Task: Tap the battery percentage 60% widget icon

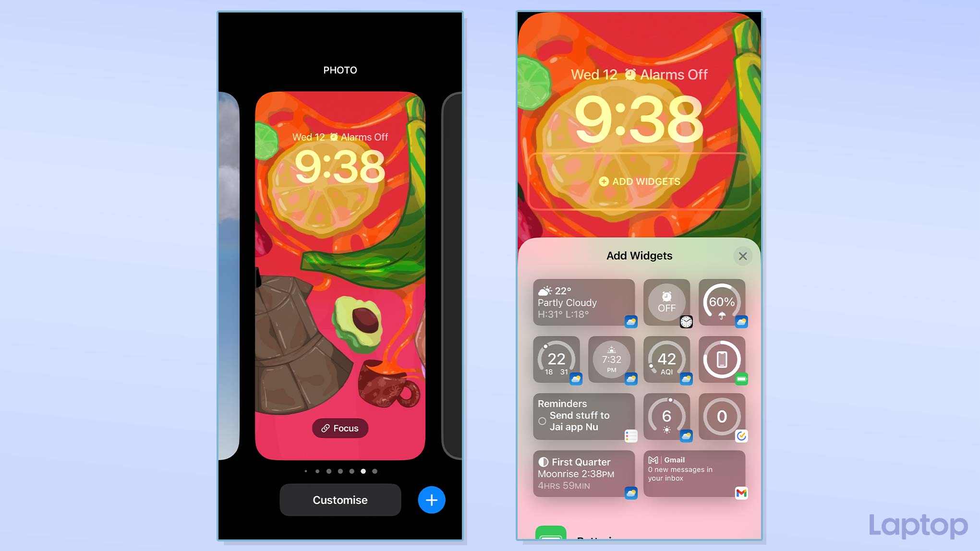Action: (721, 302)
